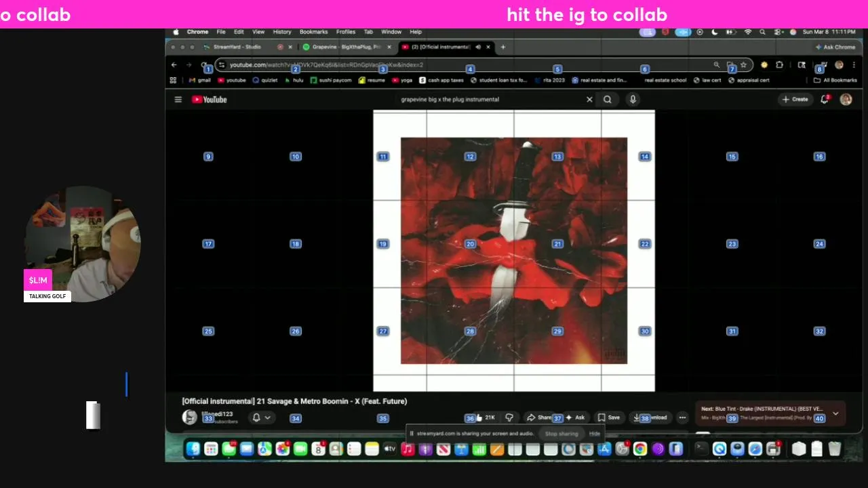
Task: Open the Profiles menu
Action: tap(346, 32)
